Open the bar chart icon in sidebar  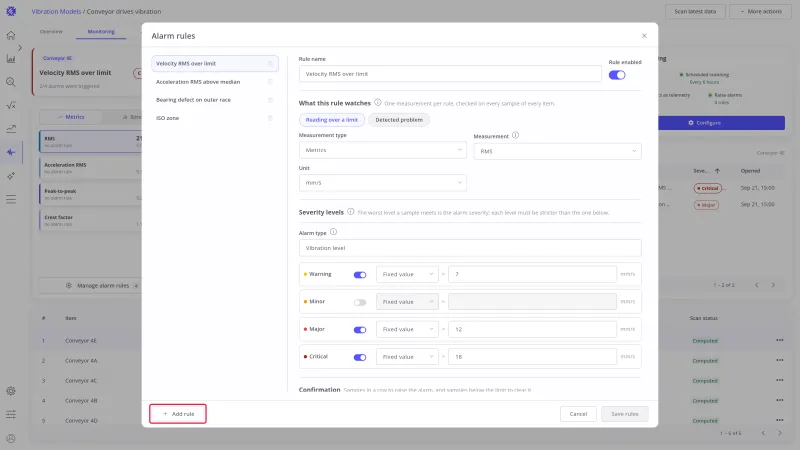click(11, 59)
